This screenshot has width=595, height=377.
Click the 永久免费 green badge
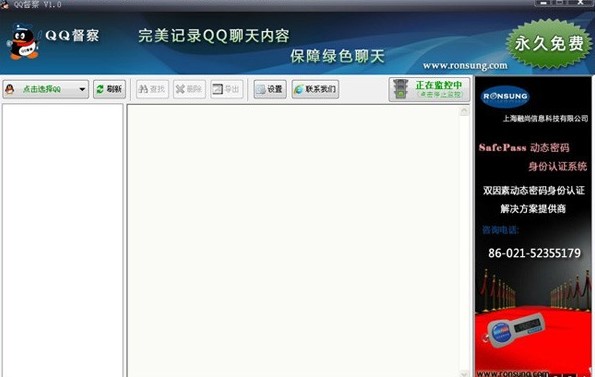(549, 43)
